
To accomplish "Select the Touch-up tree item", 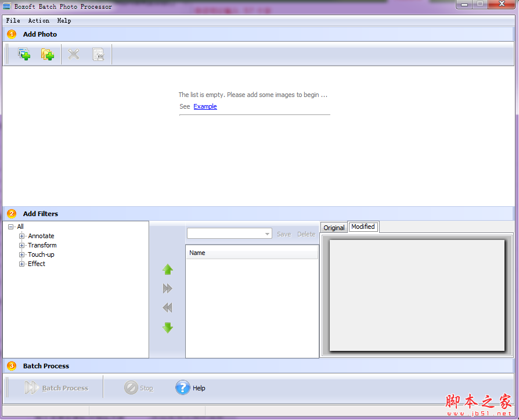I will coord(41,254).
